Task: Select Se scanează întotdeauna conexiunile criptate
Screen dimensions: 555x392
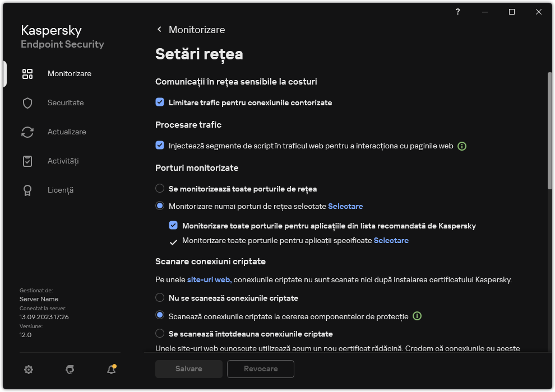Action: point(160,333)
